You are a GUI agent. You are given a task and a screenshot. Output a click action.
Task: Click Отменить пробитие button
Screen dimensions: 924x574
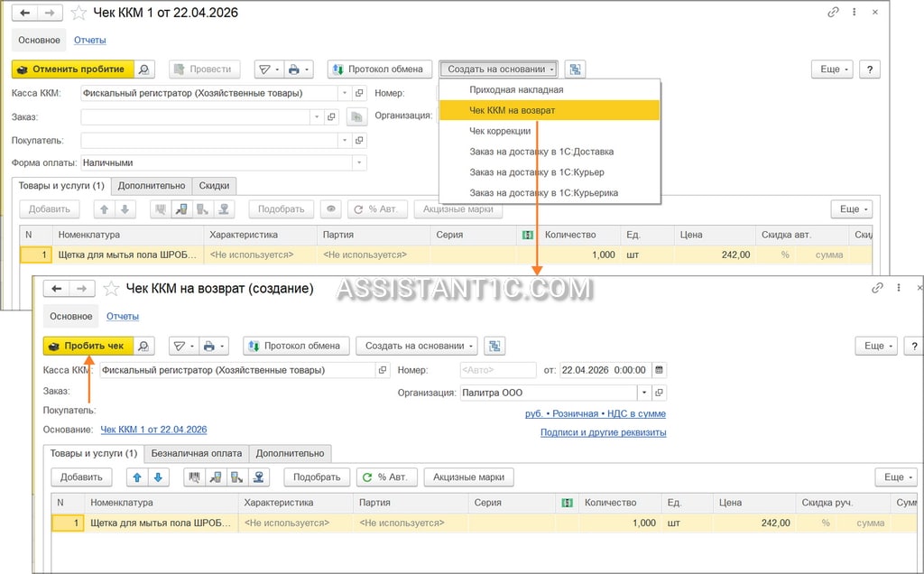73,69
